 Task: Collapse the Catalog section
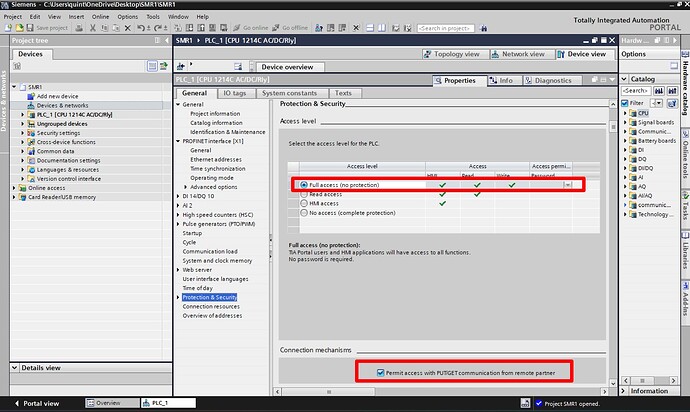tap(624, 79)
